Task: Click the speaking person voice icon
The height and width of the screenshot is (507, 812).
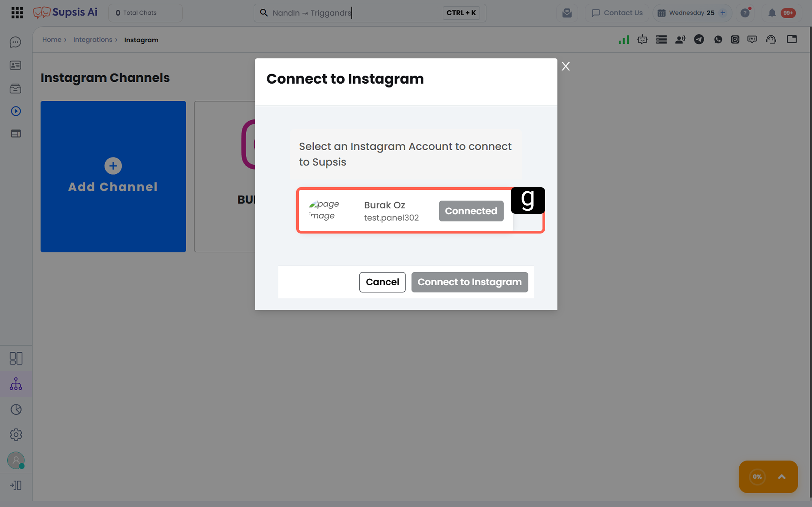Action: click(x=680, y=40)
